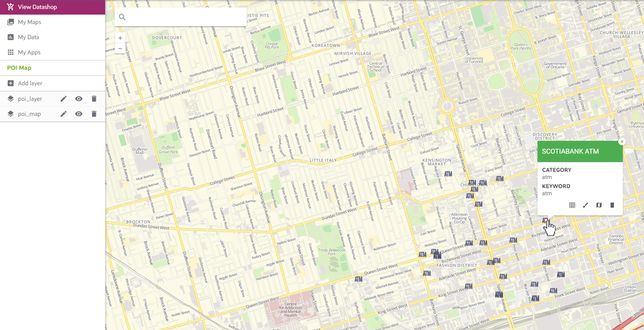Focus the map search field

181,17
